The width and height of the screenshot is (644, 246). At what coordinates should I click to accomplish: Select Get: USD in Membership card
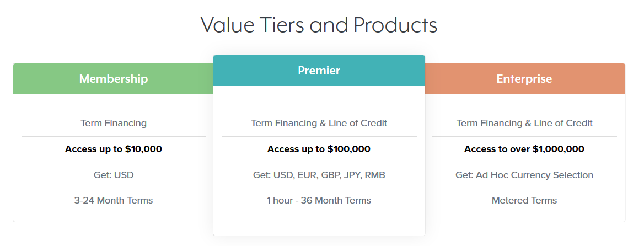(x=114, y=175)
